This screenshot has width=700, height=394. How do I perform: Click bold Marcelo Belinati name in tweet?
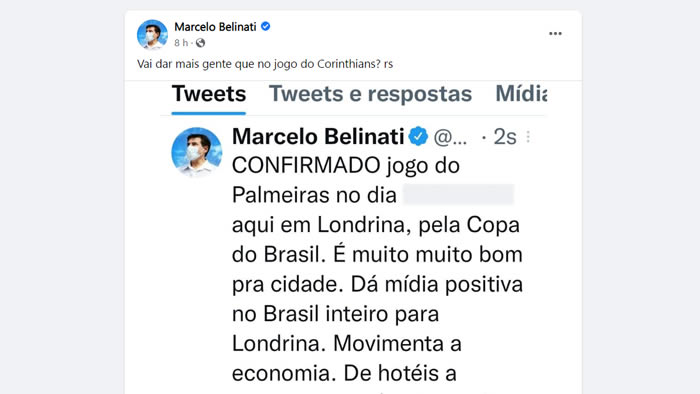click(x=318, y=137)
